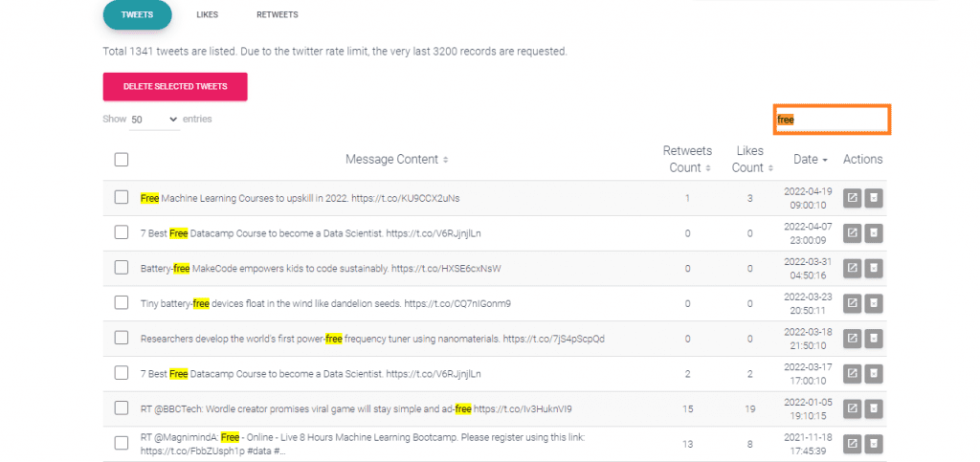Viewport: 980px width, 462px height.
Task: Delete the MagnimindA Machine Learning Bootcamp retweet
Action: coord(874,444)
